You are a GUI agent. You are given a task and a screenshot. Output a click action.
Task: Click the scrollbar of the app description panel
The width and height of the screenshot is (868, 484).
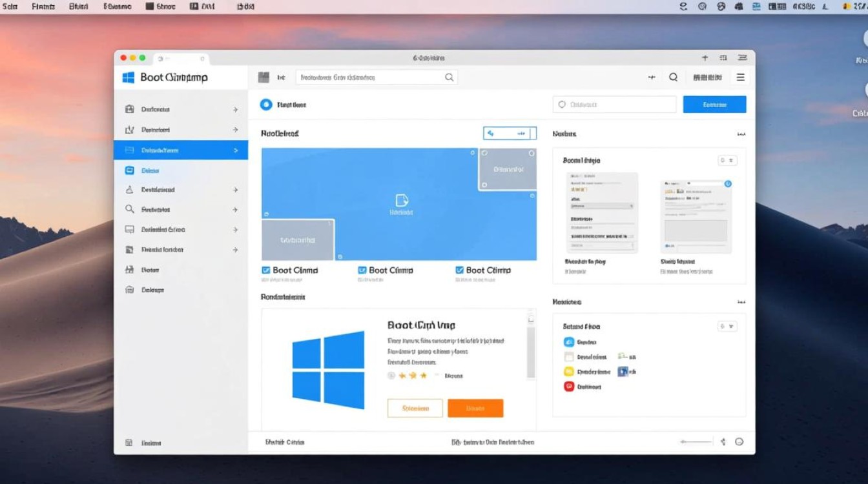(x=531, y=342)
